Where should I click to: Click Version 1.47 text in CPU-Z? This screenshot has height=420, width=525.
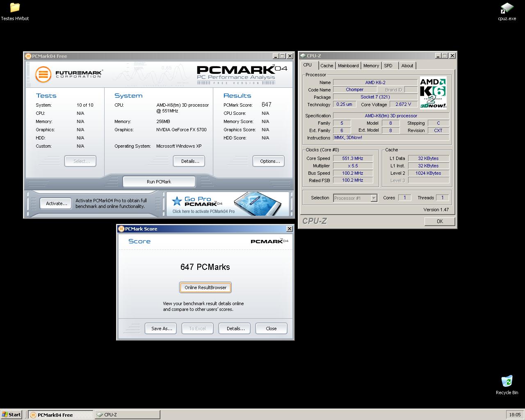pos(436,210)
